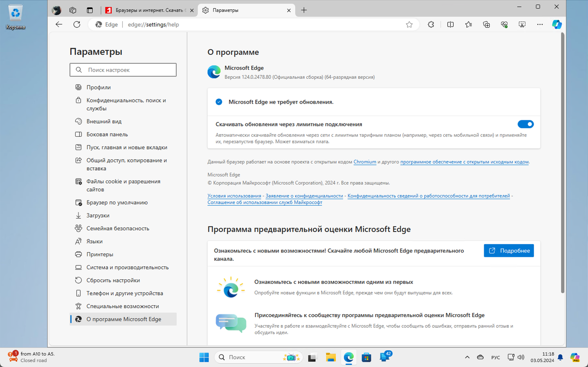
Task: Select 'Пуск, главная и новые вкладки'
Action: (x=123, y=147)
